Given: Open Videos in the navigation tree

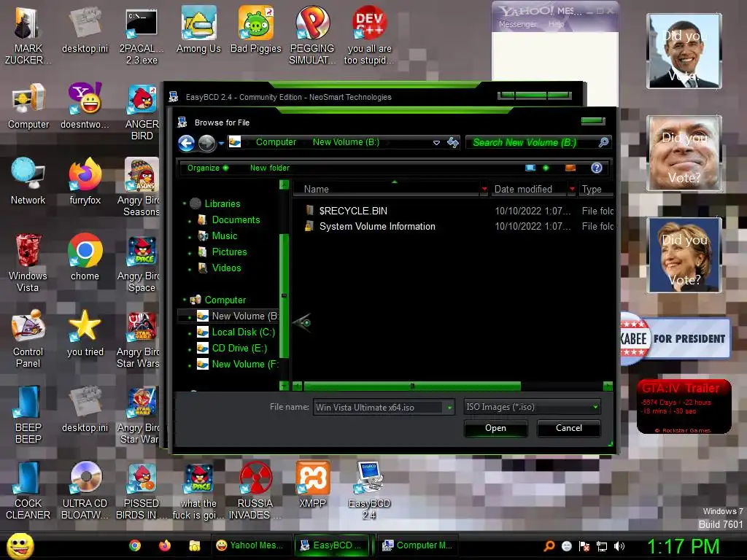Looking at the screenshot, I should [x=226, y=268].
